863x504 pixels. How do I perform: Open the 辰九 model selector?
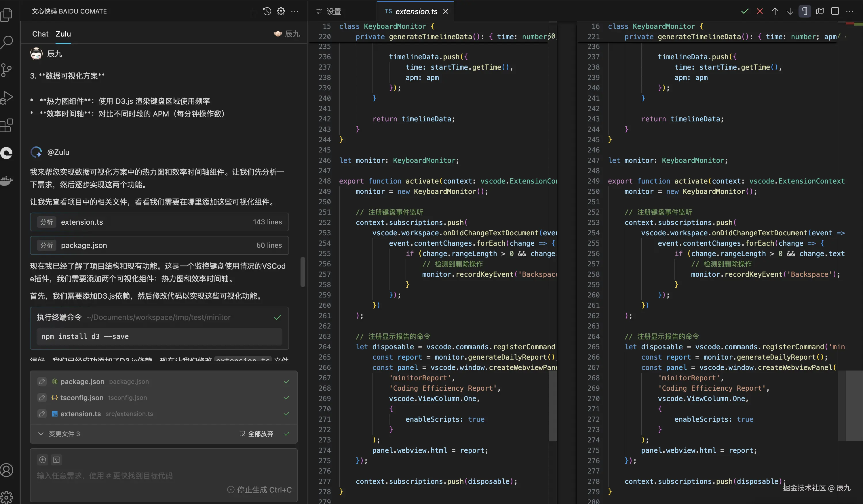click(x=287, y=34)
